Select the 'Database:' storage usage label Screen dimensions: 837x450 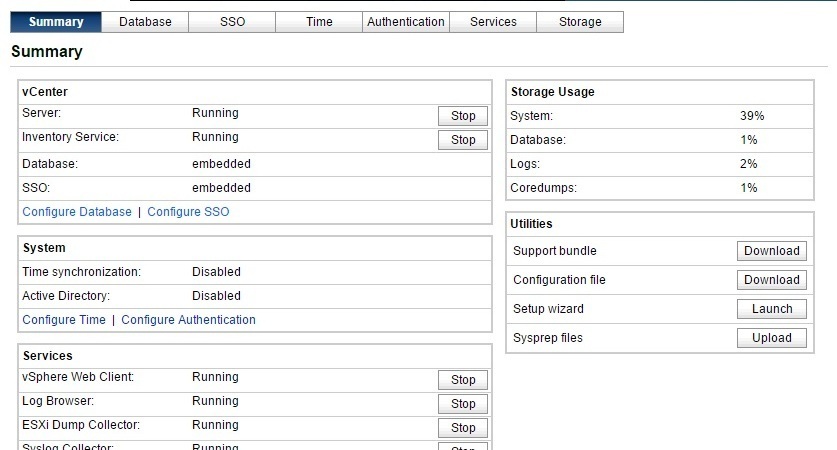538,140
